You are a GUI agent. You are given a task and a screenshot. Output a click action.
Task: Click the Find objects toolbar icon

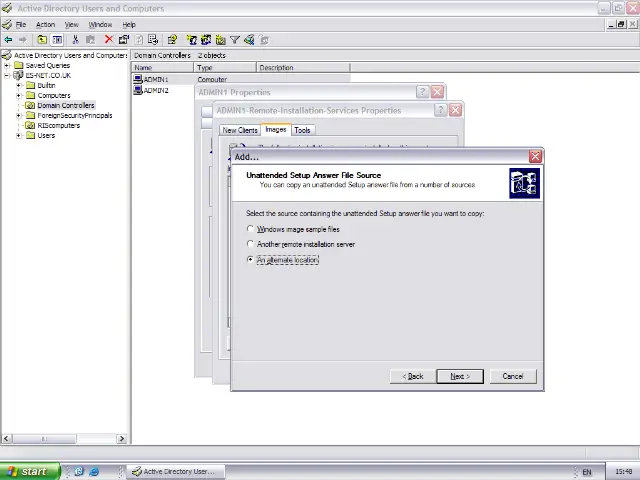click(249, 40)
